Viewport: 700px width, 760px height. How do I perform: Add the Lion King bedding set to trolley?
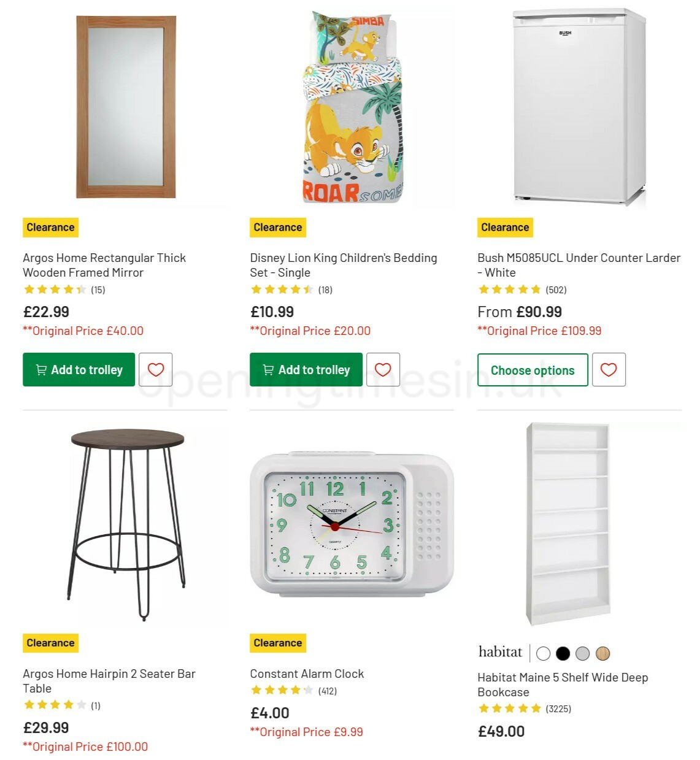pyautogui.click(x=306, y=369)
